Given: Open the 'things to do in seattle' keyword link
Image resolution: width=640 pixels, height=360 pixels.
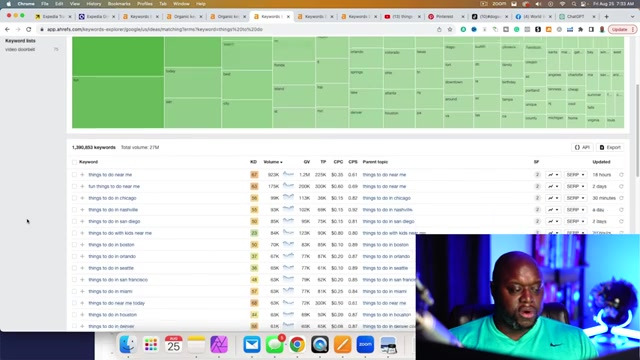Looking at the screenshot, I should (x=111, y=268).
